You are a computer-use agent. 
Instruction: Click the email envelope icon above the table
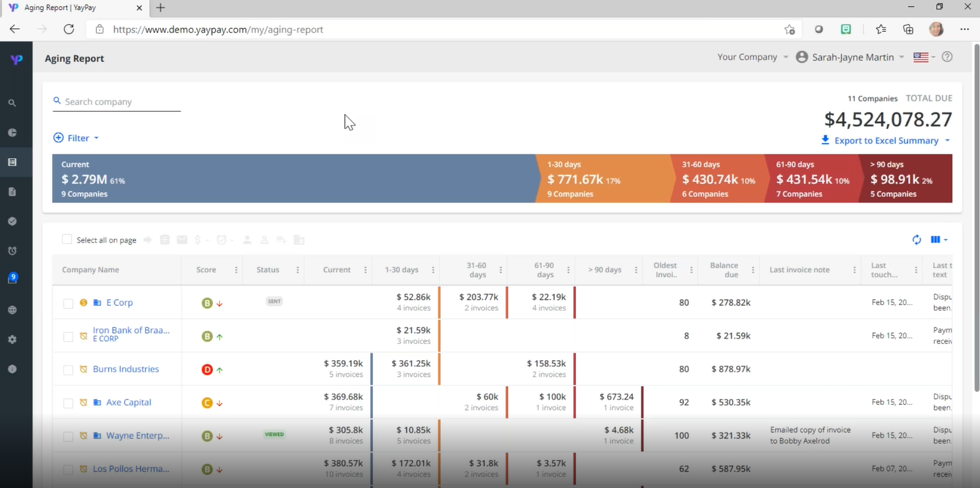pyautogui.click(x=182, y=240)
